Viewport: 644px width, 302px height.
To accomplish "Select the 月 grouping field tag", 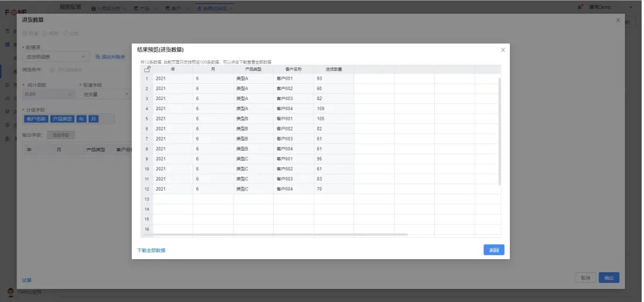I will [94, 119].
